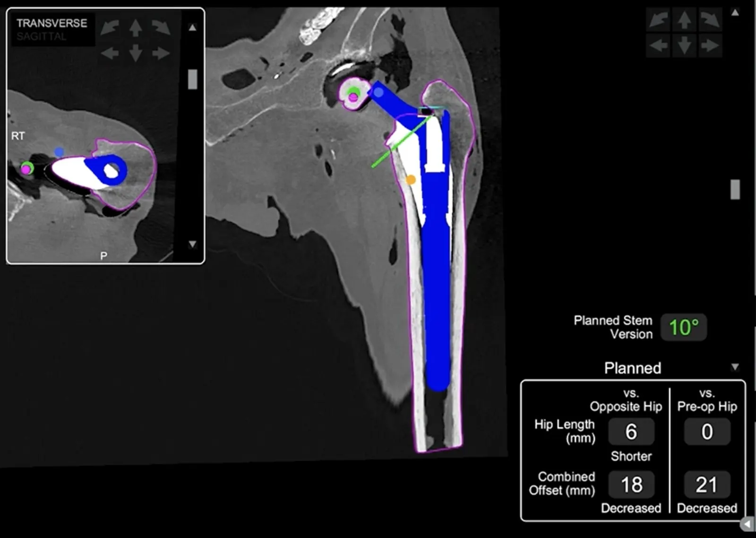
Task: Step to next slice with inset scroll-down arrow
Action: tap(192, 244)
